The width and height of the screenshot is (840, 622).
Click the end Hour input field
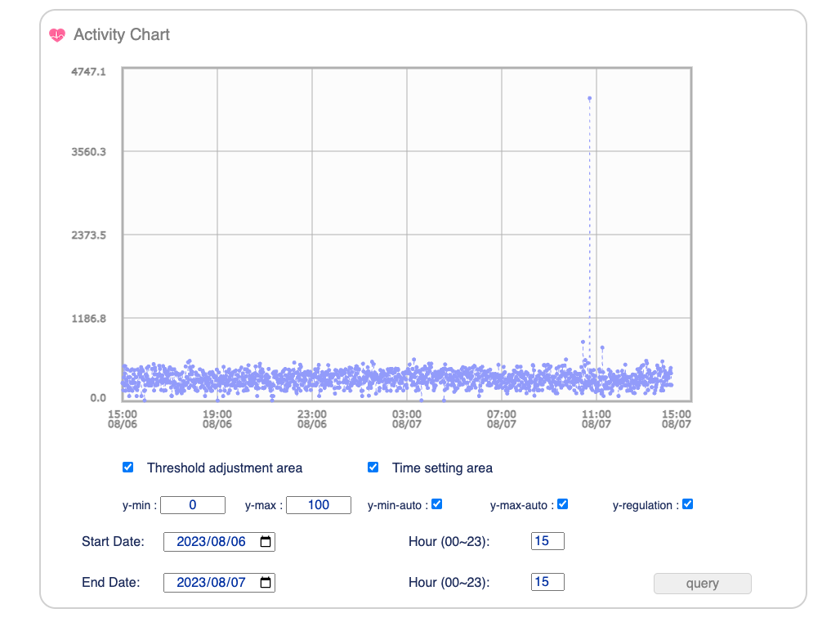click(547, 582)
